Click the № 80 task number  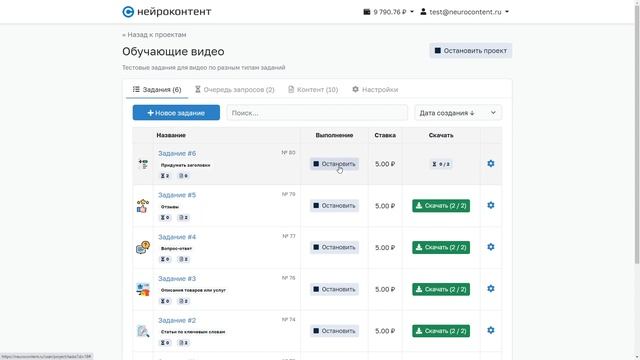click(x=288, y=153)
